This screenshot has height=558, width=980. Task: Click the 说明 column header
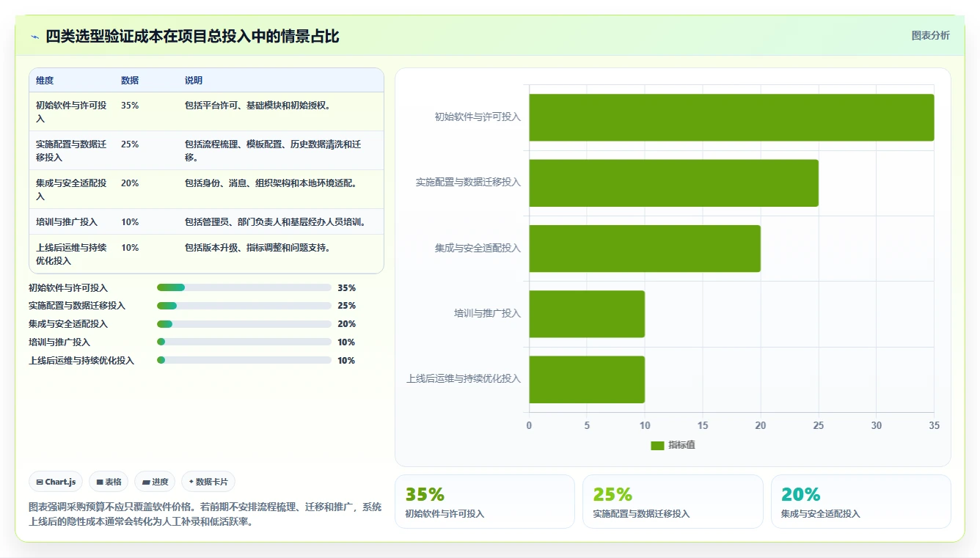point(194,80)
